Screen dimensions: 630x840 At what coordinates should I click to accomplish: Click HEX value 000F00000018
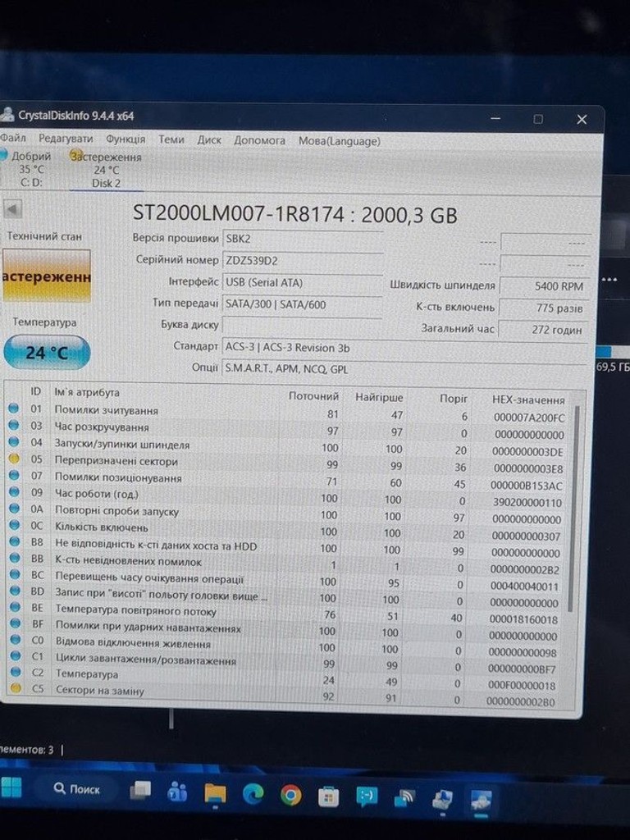click(x=522, y=685)
